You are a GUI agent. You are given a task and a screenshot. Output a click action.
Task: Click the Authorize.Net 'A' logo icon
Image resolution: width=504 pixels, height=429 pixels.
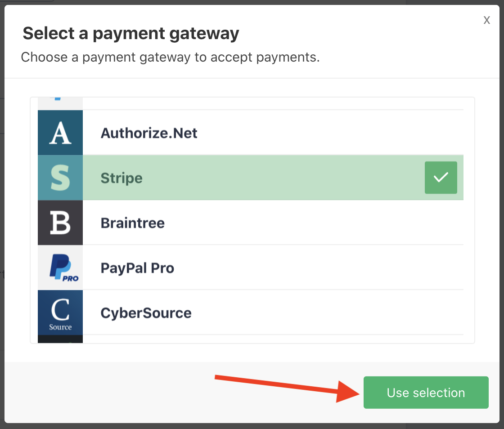[x=60, y=133]
